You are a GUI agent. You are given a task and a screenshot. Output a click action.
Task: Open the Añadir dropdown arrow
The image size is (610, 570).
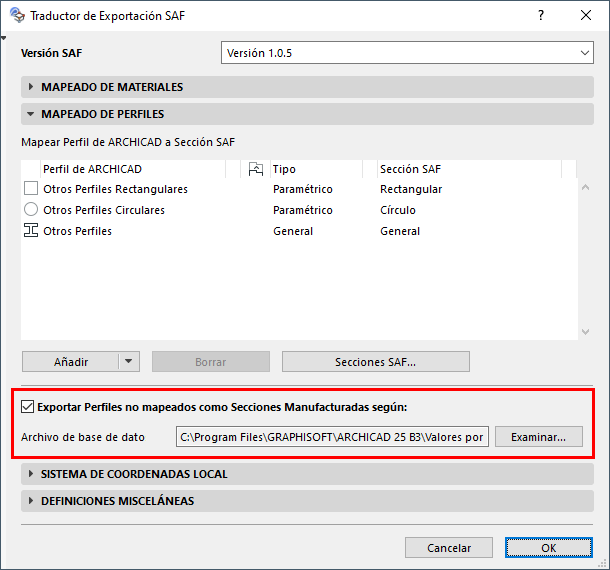pos(129,362)
